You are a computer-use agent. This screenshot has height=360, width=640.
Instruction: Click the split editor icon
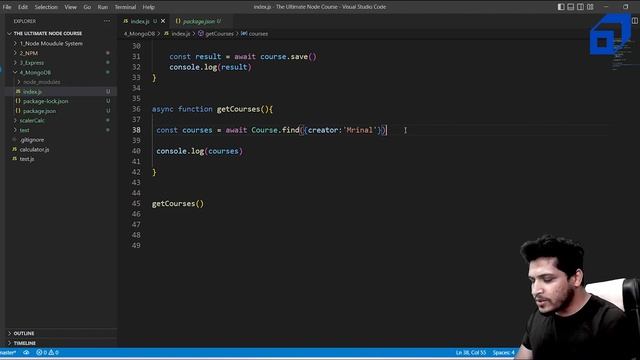[635, 21]
